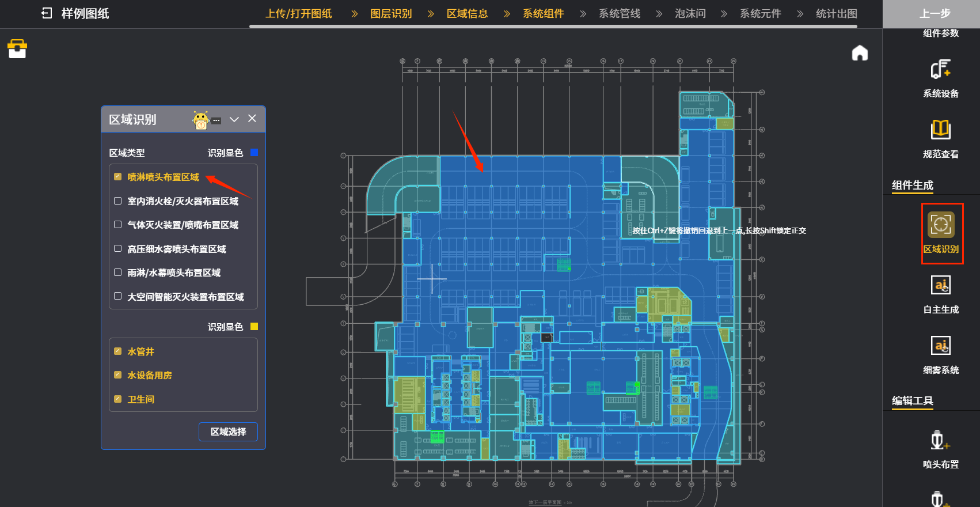980x507 pixels.
Task: Enable 室内消火栓/灭火器布置区域 checkbox
Action: (x=118, y=201)
